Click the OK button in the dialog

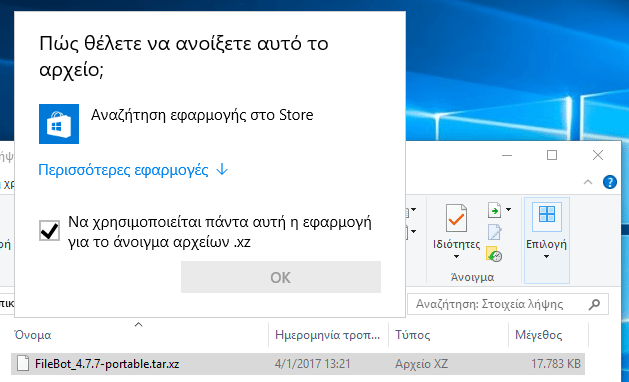coord(281,277)
